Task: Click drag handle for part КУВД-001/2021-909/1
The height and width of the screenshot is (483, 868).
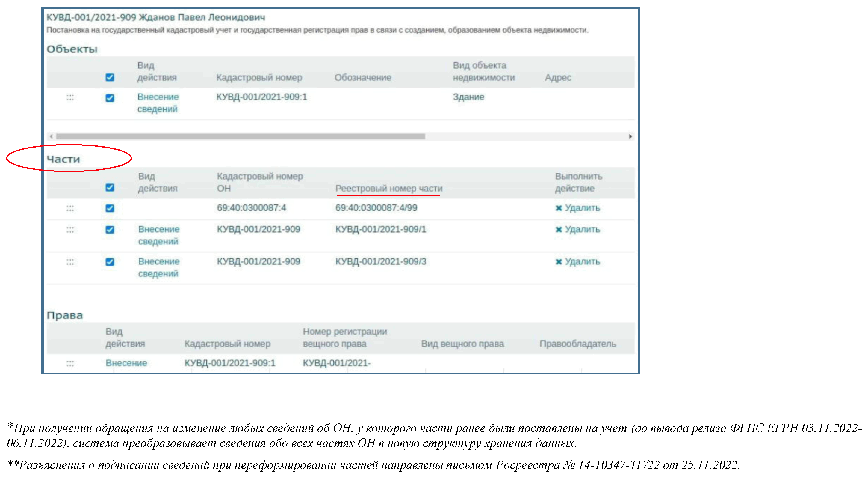Action: (x=70, y=230)
